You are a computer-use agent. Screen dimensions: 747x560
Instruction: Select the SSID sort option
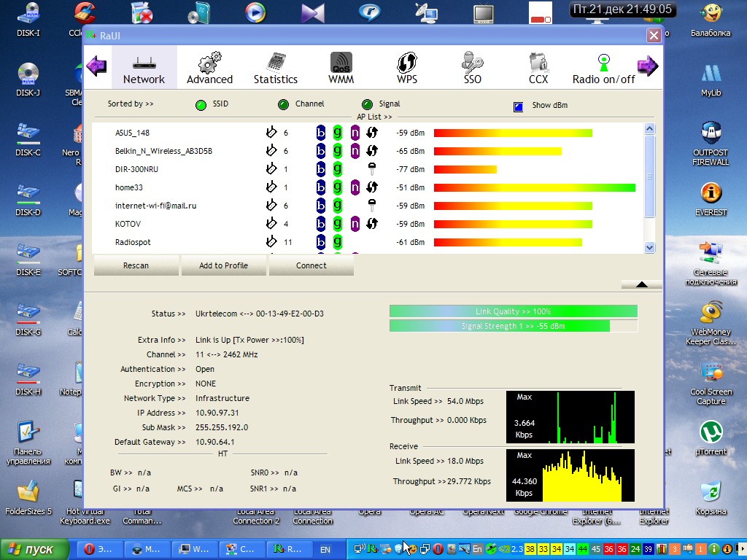(201, 105)
